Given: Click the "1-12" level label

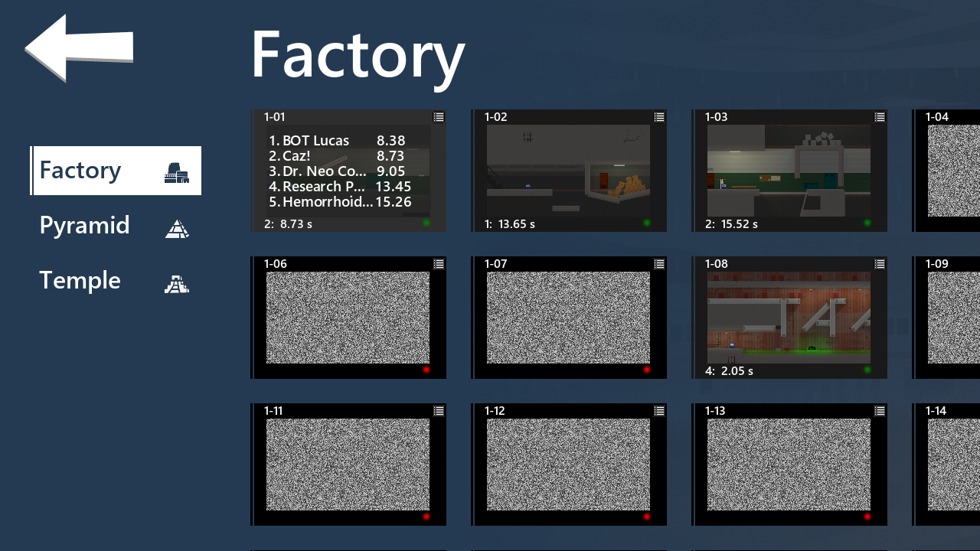Looking at the screenshot, I should [x=495, y=411].
